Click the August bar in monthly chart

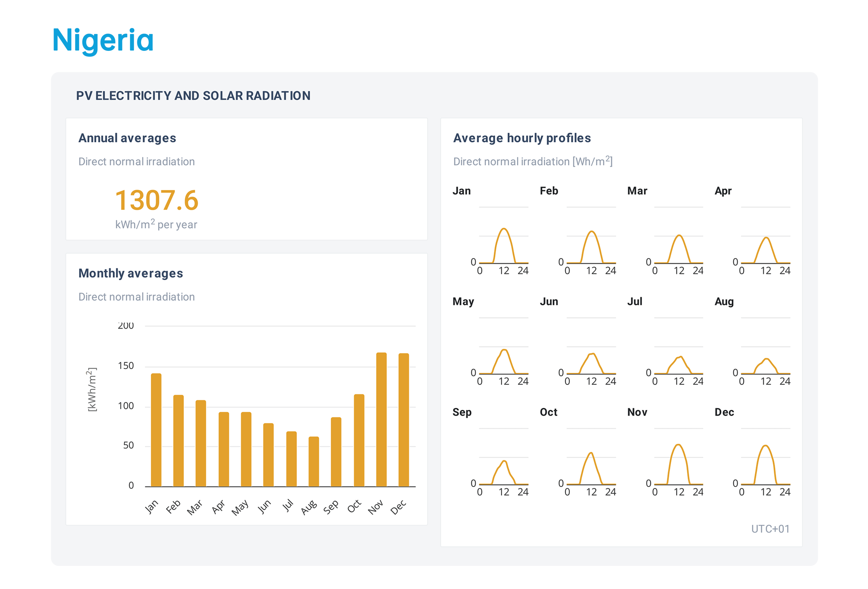[x=313, y=461]
